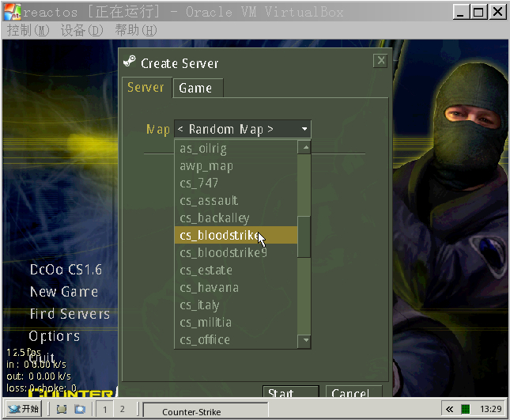Image resolution: width=510 pixels, height=420 pixels.
Task: Open the ReactOS Start button
Action: point(24,409)
